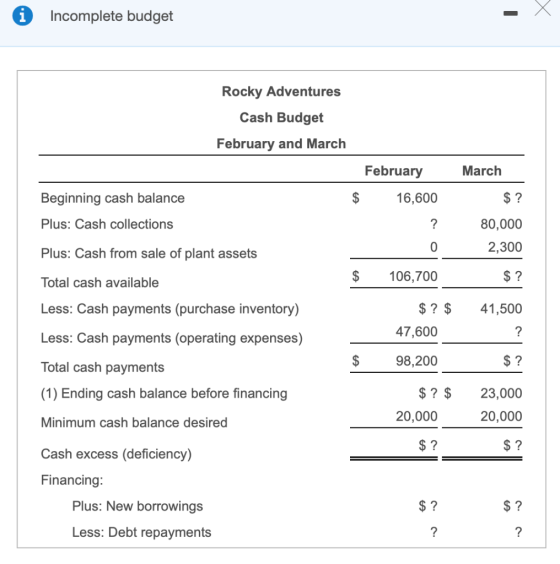
Task: Click the 'Cash Budget' heading
Action: [281, 118]
